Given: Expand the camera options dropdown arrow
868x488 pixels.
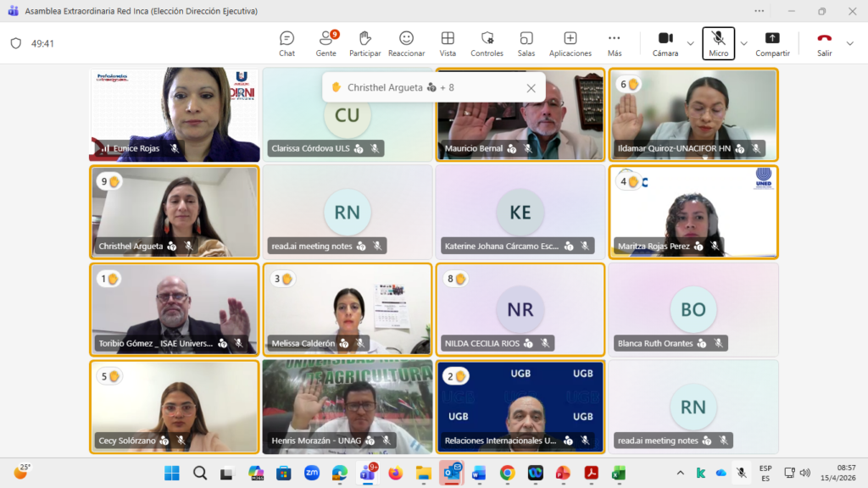Looking at the screenshot, I should pyautogui.click(x=690, y=43).
